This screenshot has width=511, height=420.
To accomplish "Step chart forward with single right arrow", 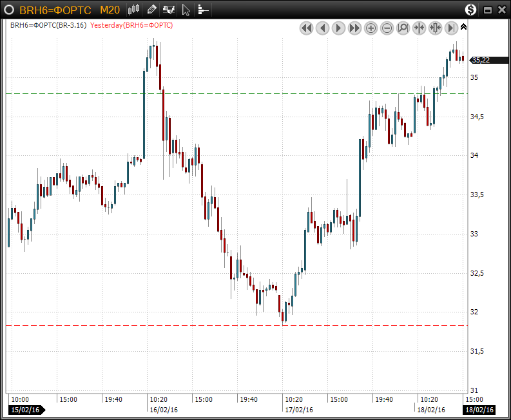I will (338, 28).
